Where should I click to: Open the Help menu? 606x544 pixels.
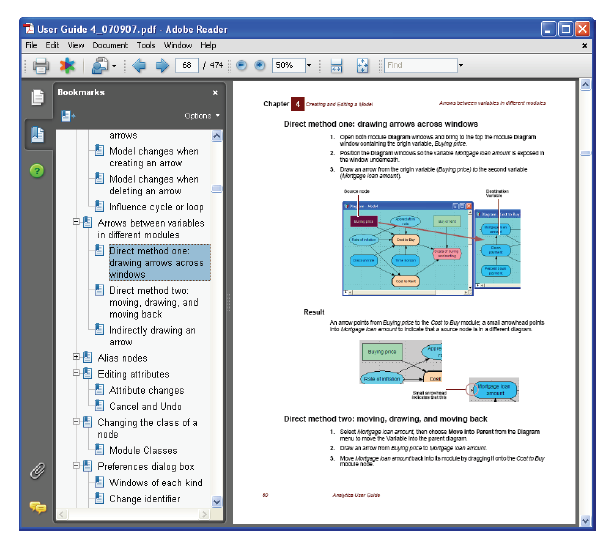tap(208, 45)
